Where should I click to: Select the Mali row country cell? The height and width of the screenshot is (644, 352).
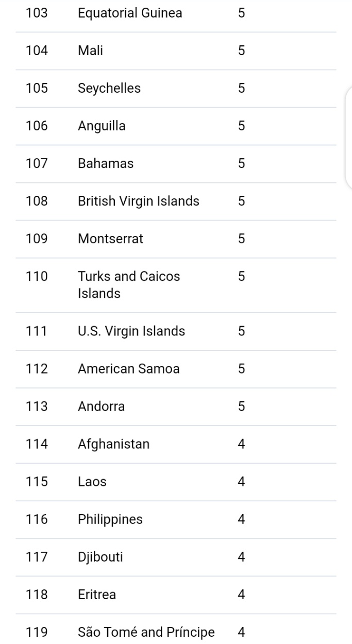coord(90,50)
